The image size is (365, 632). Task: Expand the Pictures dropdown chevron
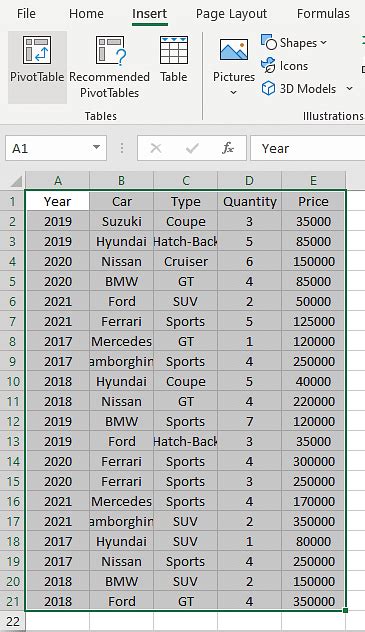234,93
